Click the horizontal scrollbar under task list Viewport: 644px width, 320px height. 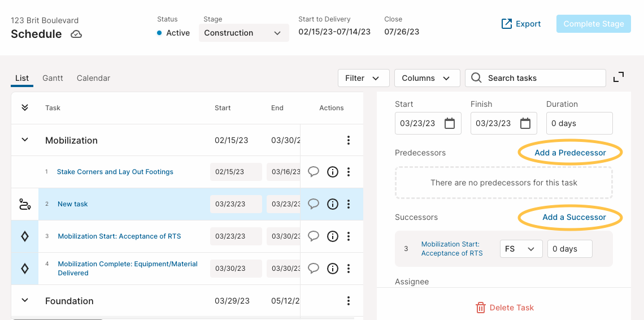tap(58, 319)
